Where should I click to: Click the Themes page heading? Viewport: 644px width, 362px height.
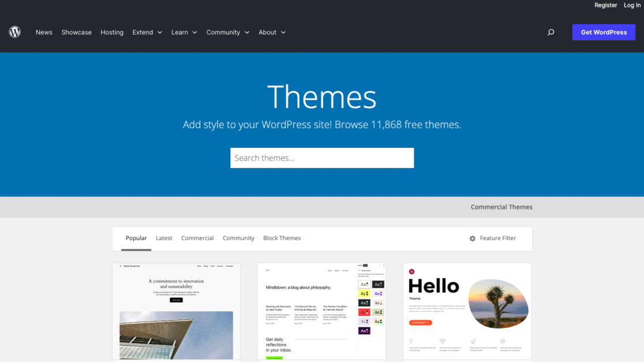[x=321, y=97]
